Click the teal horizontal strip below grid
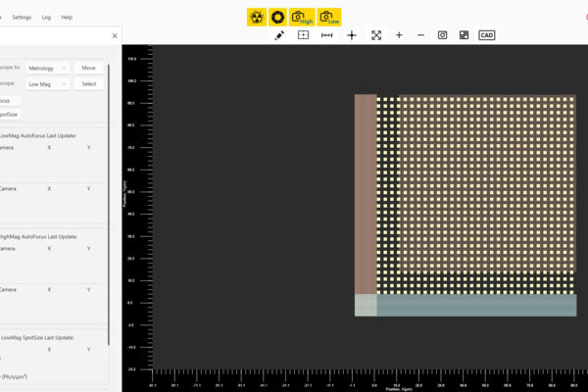This screenshot has height=392, width=588. pyautogui.click(x=476, y=305)
